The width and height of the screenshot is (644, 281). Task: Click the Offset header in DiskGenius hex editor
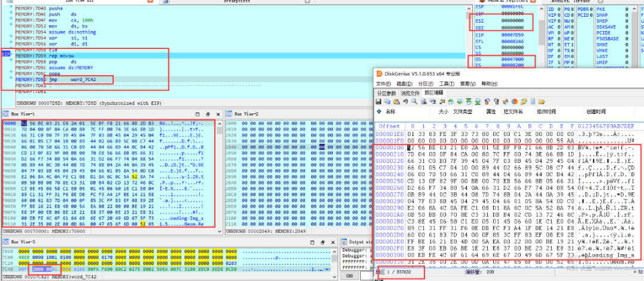389,126
